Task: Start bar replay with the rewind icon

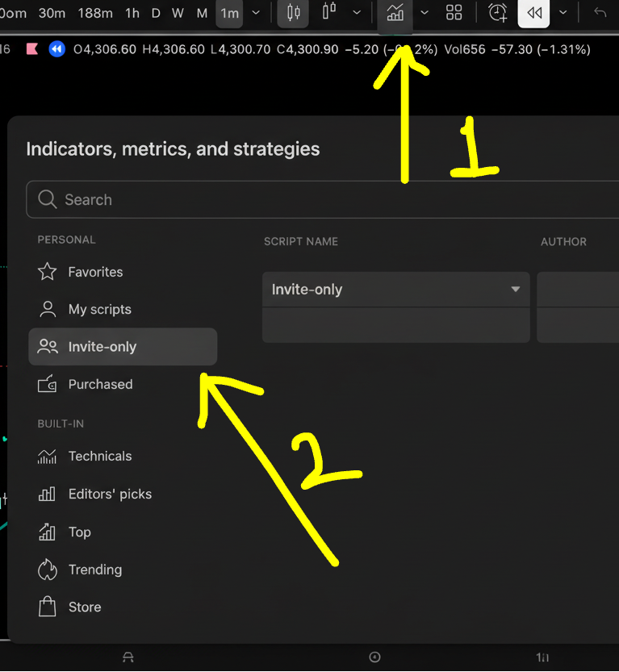Action: coord(533,13)
